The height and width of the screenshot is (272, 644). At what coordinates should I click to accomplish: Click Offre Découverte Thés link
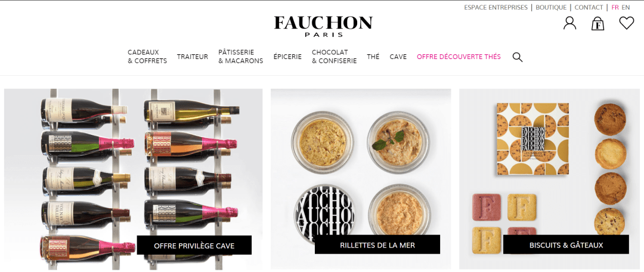pyautogui.click(x=459, y=57)
